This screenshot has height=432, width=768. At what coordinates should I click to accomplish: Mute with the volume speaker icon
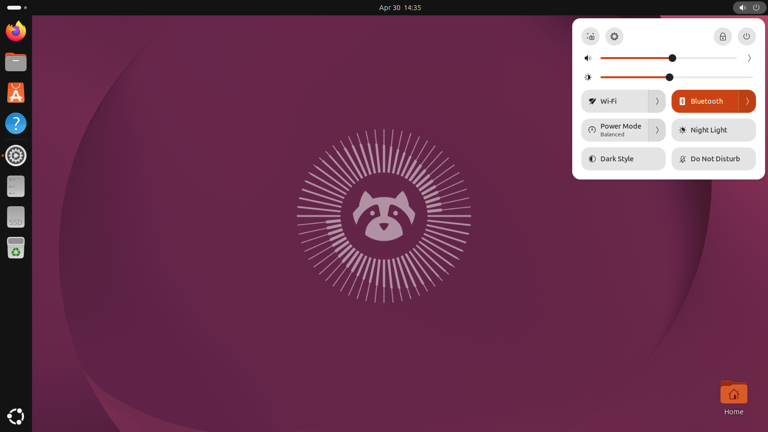(588, 58)
